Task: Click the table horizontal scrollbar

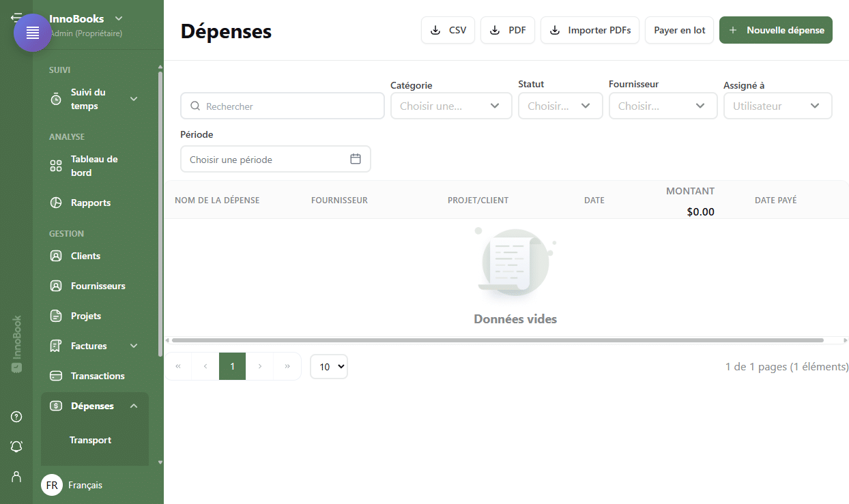Action: pos(498,340)
